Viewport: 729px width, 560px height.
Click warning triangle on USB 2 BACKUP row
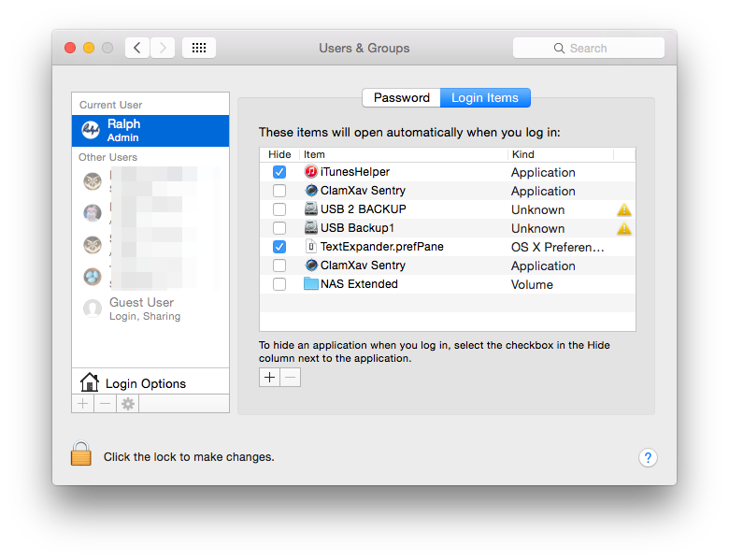[624, 210]
